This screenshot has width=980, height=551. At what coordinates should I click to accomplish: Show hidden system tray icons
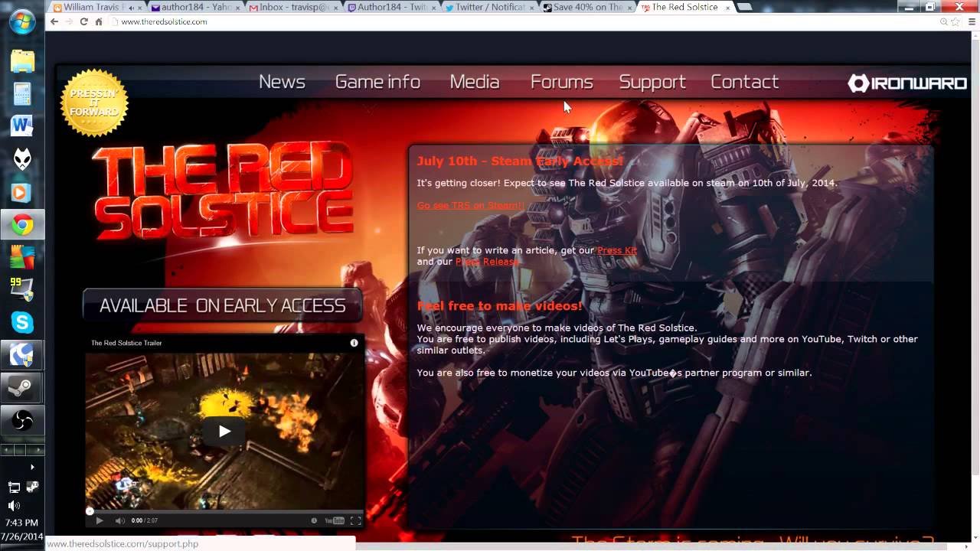tap(32, 467)
